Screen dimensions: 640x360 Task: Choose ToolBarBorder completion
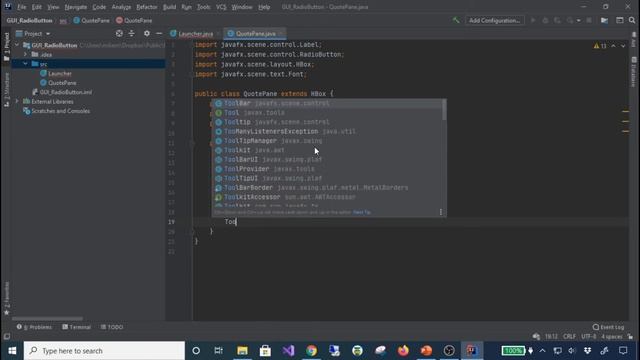pyautogui.click(x=327, y=188)
